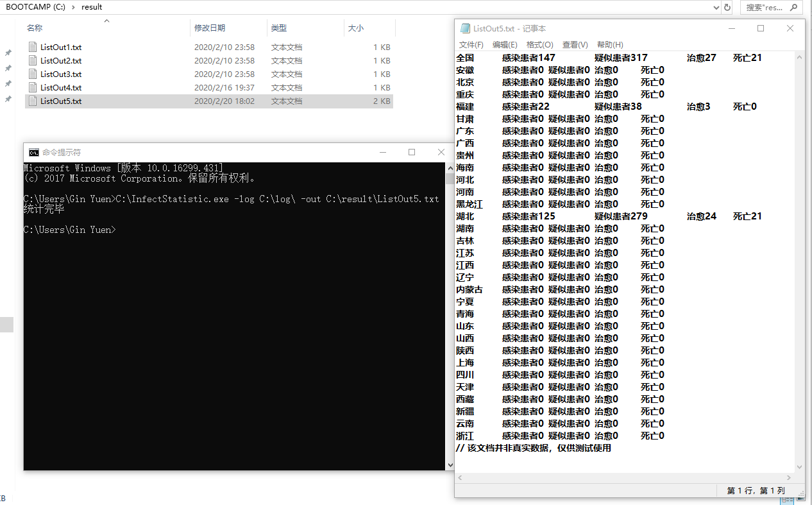Open 格式(O) menu in Notepad

(539, 45)
